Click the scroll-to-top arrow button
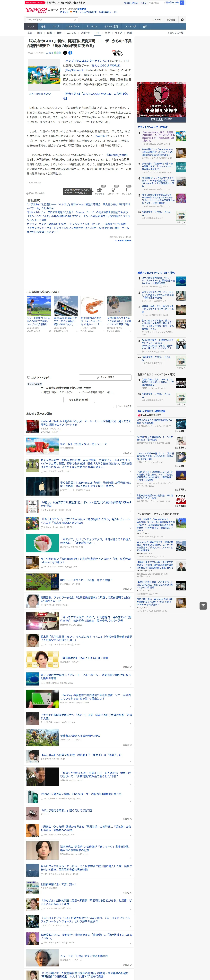Image resolution: width=210 pixels, height=980 pixels. 203,606
